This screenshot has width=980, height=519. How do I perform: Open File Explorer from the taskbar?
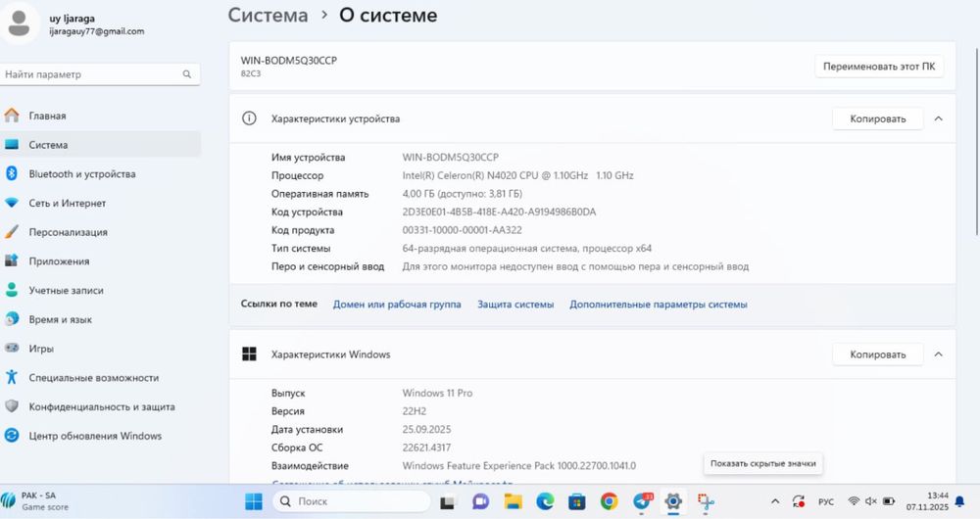[x=513, y=501]
